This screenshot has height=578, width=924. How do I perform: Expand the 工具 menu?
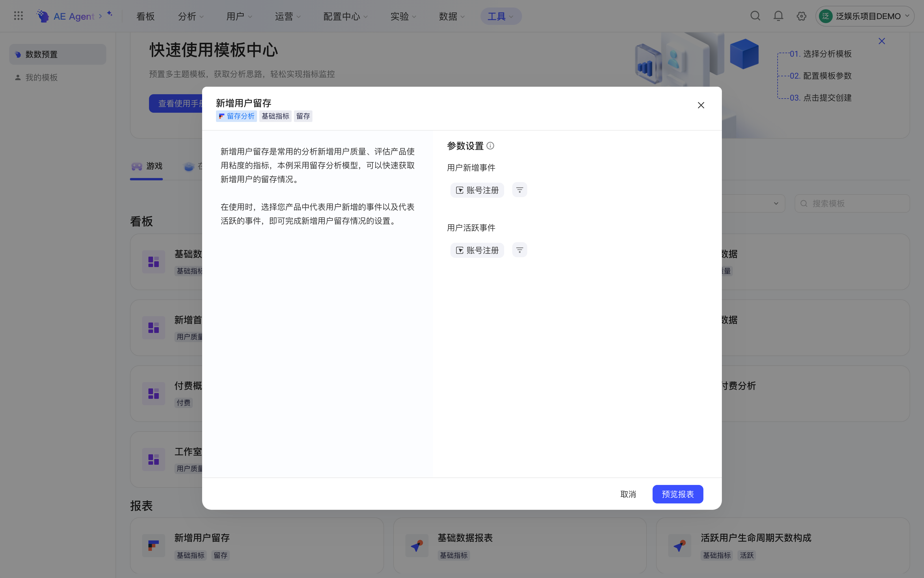coord(501,16)
